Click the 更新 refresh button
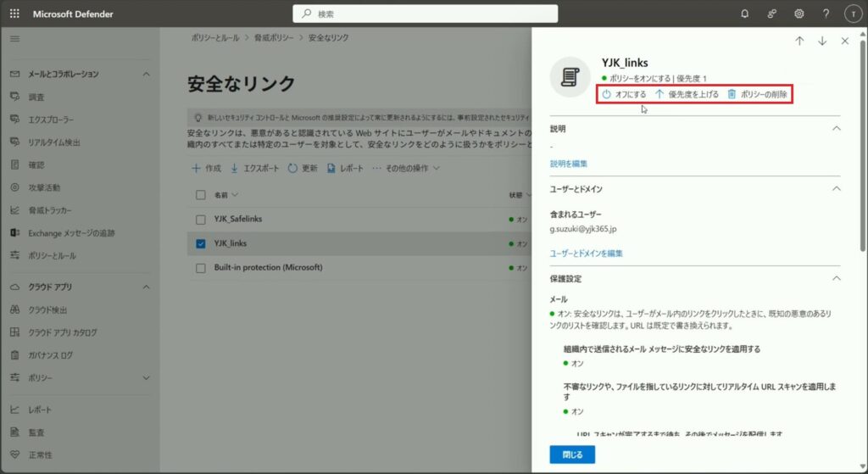 pos(303,168)
